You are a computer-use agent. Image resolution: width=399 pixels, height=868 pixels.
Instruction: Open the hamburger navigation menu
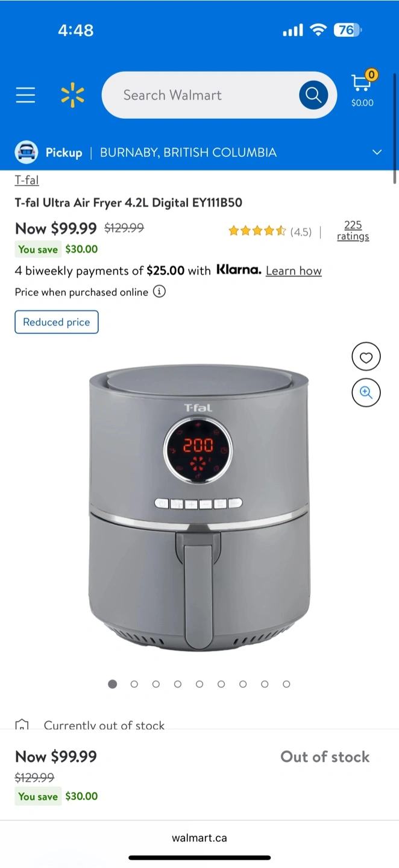click(25, 95)
